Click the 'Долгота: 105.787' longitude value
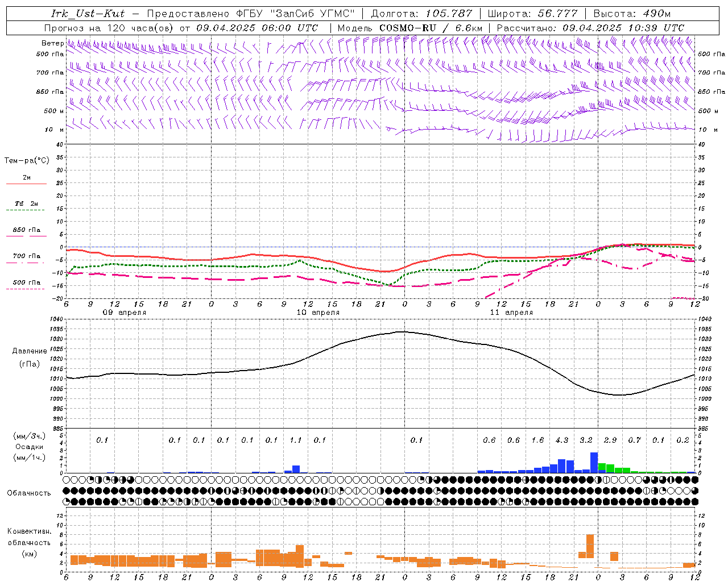Viewport: 728px width, 582px height. point(421,14)
